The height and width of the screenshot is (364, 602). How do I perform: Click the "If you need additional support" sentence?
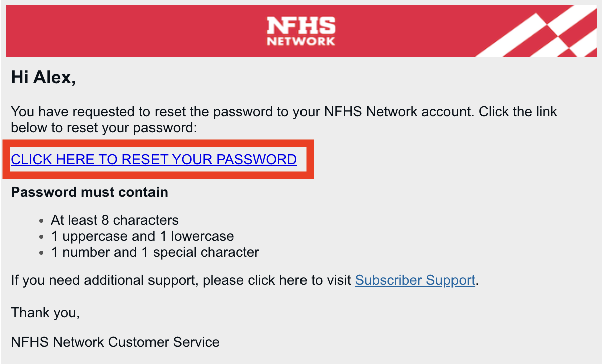click(x=181, y=280)
